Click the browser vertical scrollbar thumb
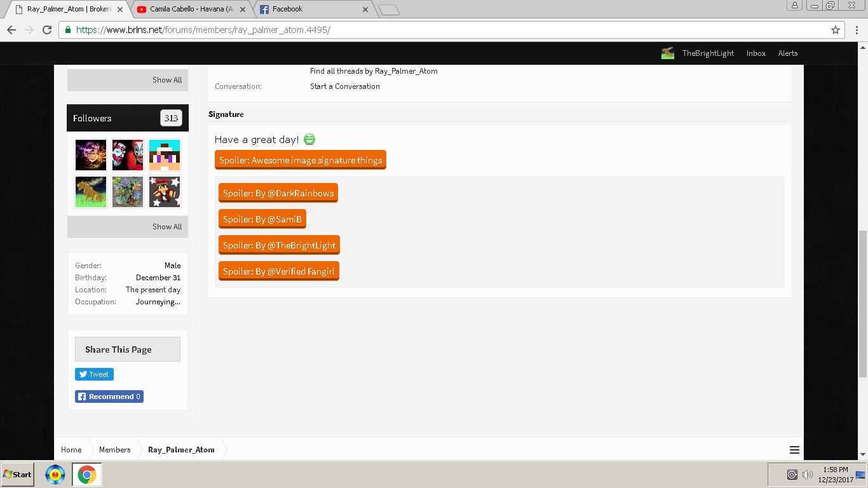This screenshot has width=868, height=488. tap(863, 304)
